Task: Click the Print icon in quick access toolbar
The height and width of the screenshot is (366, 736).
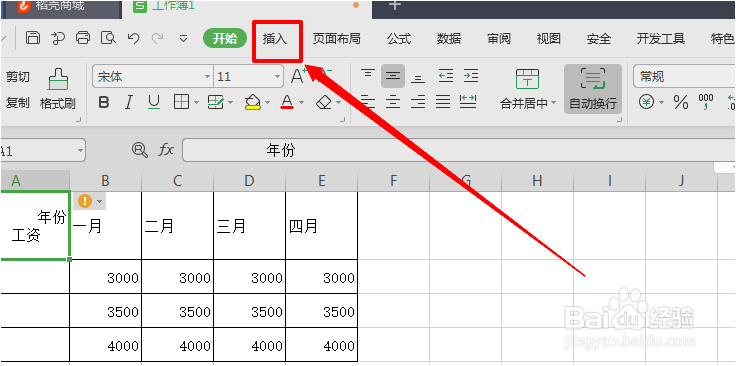Action: tap(83, 38)
